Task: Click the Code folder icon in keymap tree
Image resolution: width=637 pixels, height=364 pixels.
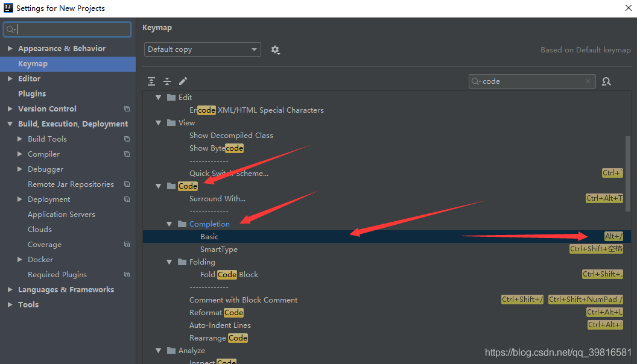Action: coord(171,186)
